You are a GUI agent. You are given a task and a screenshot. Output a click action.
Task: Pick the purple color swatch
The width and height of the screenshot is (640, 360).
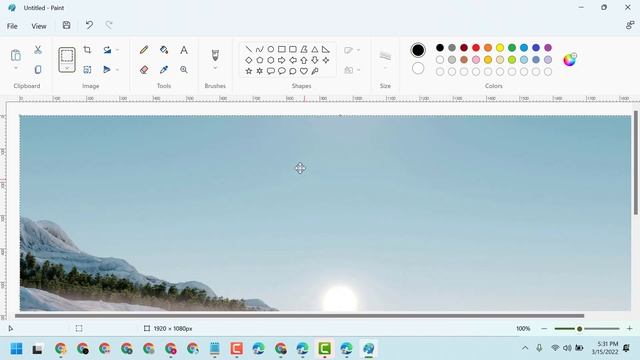pos(548,48)
